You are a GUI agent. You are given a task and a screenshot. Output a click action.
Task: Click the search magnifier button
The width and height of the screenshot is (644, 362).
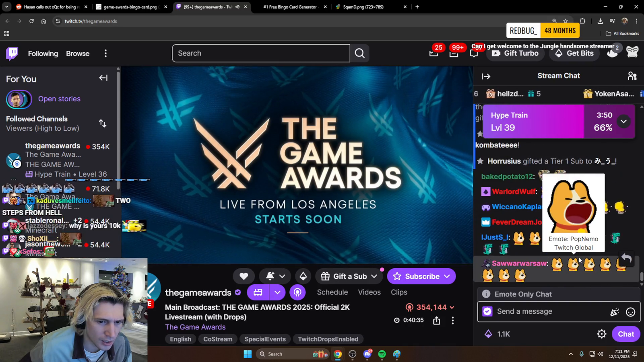click(x=360, y=53)
